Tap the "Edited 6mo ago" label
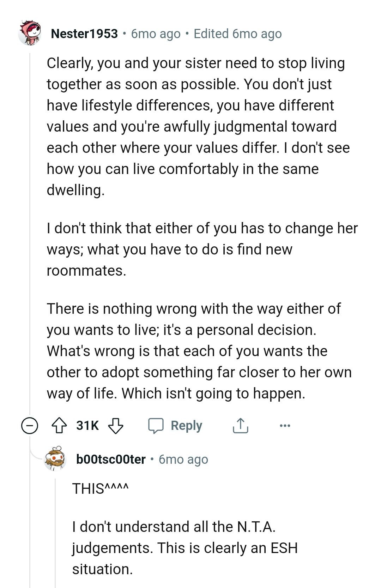The height and width of the screenshot is (588, 381). click(237, 34)
